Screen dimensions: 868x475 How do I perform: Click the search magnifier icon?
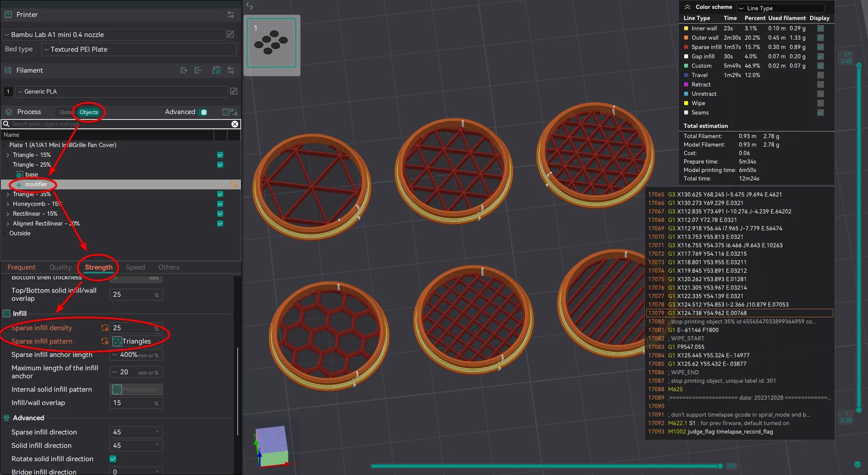[x=6, y=124]
